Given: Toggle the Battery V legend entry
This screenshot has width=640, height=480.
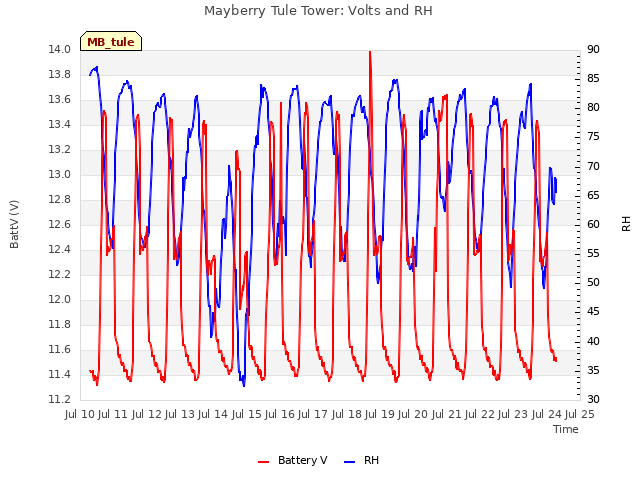Looking at the screenshot, I should point(293,460).
